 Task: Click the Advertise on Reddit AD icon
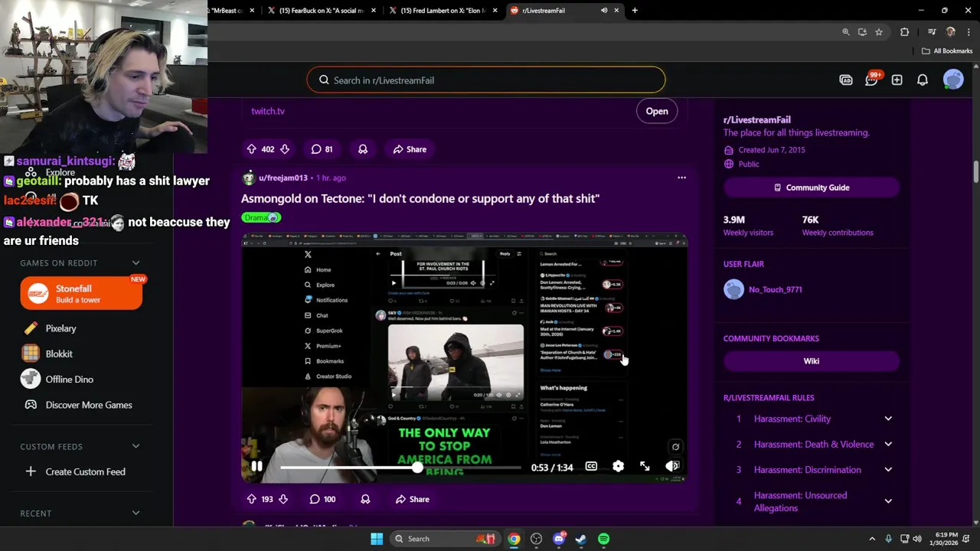(846, 80)
